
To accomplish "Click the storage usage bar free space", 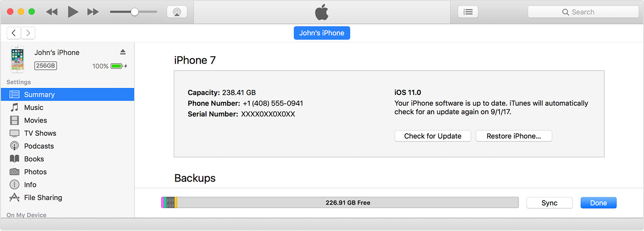I will (348, 203).
